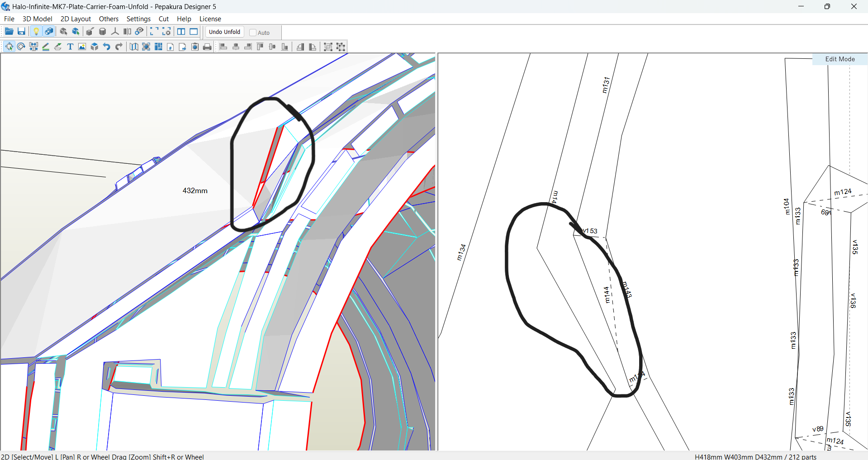This screenshot has width=868, height=460.
Task: Click the blue 3D cube icon
Action: click(x=95, y=47)
